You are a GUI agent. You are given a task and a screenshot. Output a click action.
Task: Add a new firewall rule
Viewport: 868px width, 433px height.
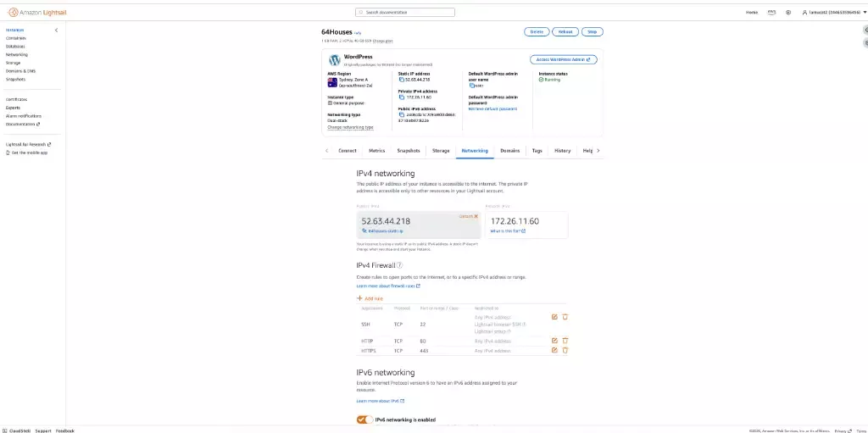click(370, 298)
